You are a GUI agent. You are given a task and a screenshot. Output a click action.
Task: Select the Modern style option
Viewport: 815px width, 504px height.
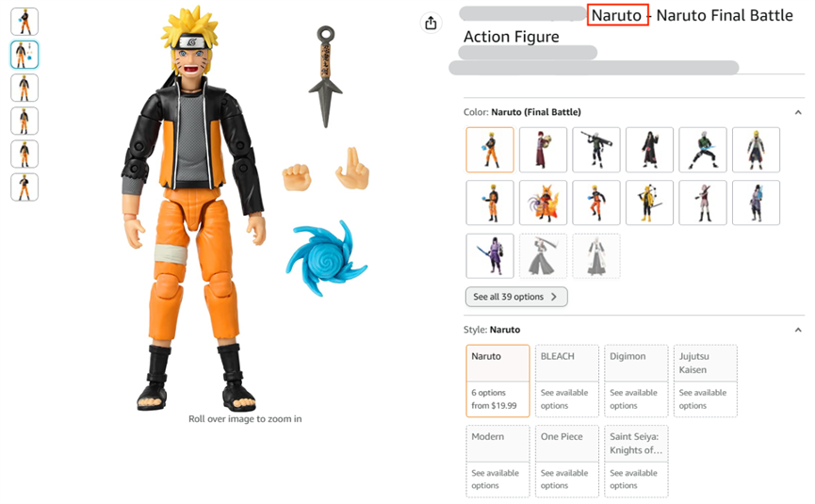(497, 462)
